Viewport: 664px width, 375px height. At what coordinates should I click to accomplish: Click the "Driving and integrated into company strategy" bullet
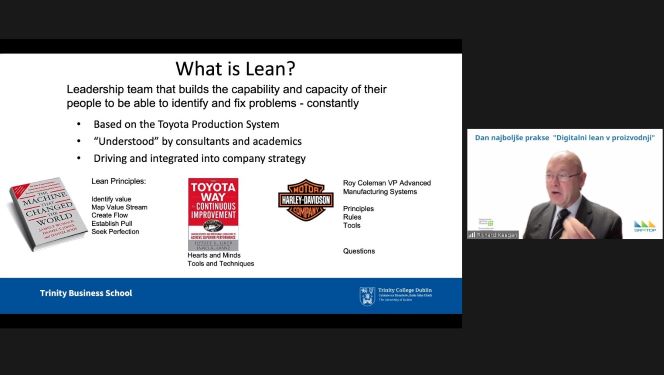pos(199,158)
